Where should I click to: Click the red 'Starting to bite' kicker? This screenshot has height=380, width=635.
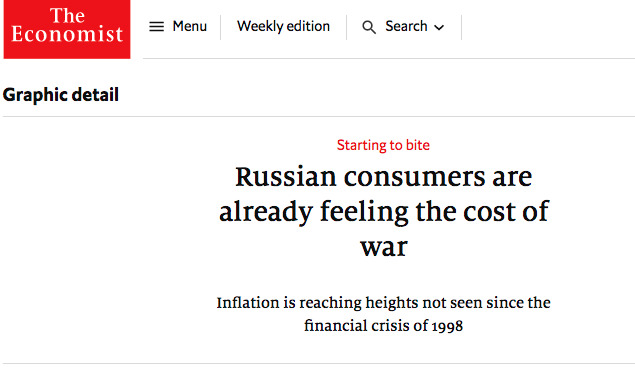tap(383, 145)
